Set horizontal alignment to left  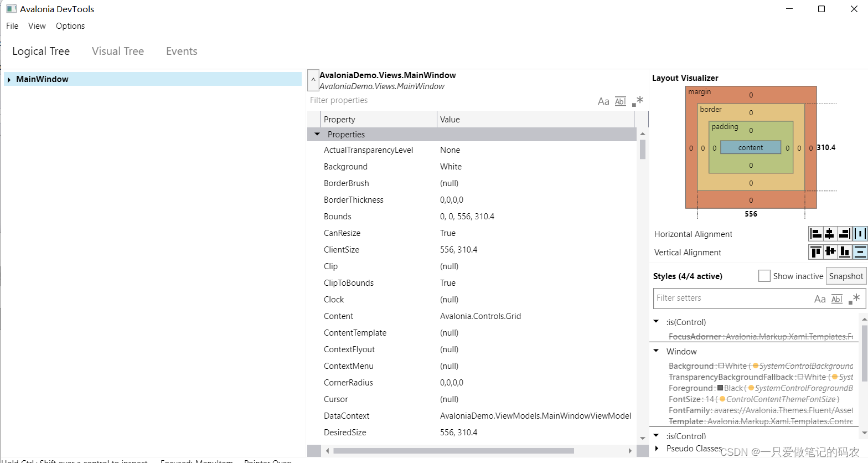(815, 234)
